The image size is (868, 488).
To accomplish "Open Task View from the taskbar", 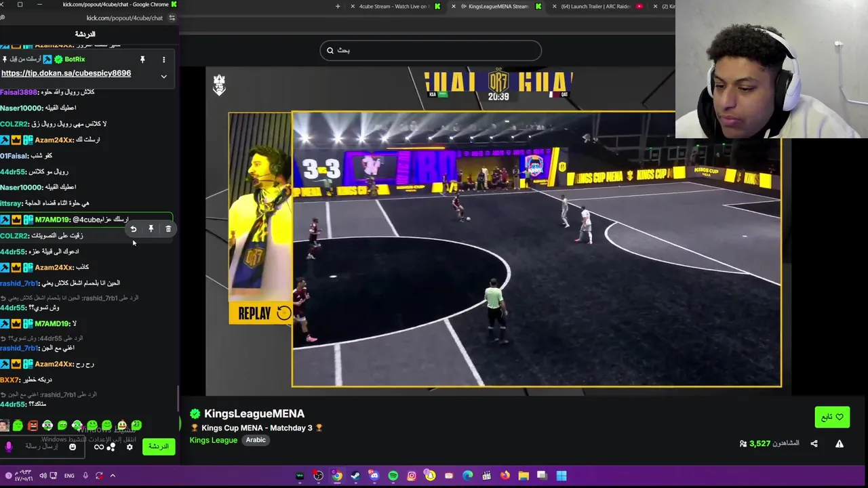I will pos(542,476).
